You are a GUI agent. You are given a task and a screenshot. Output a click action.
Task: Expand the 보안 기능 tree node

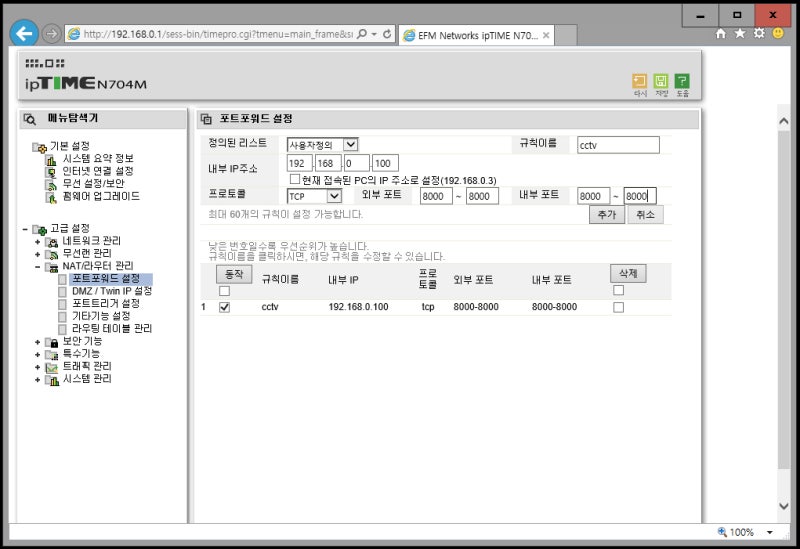point(37,342)
